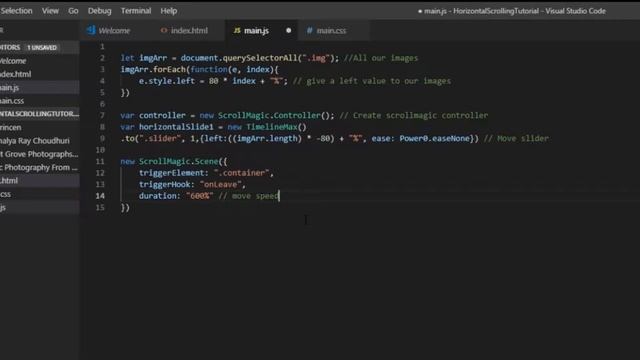Open the Go menu
This screenshot has height=360, width=640.
click(73, 11)
